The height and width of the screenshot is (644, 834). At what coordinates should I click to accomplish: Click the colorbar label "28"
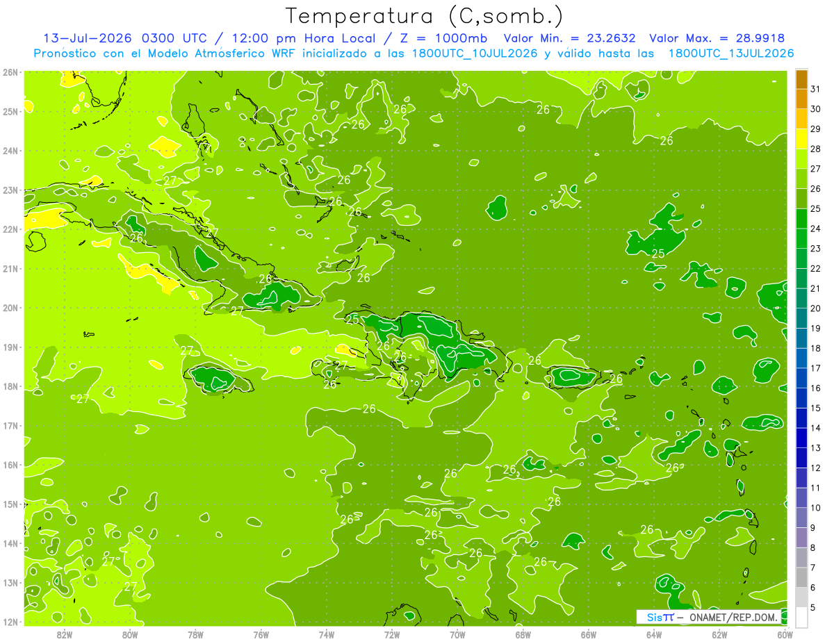click(816, 149)
